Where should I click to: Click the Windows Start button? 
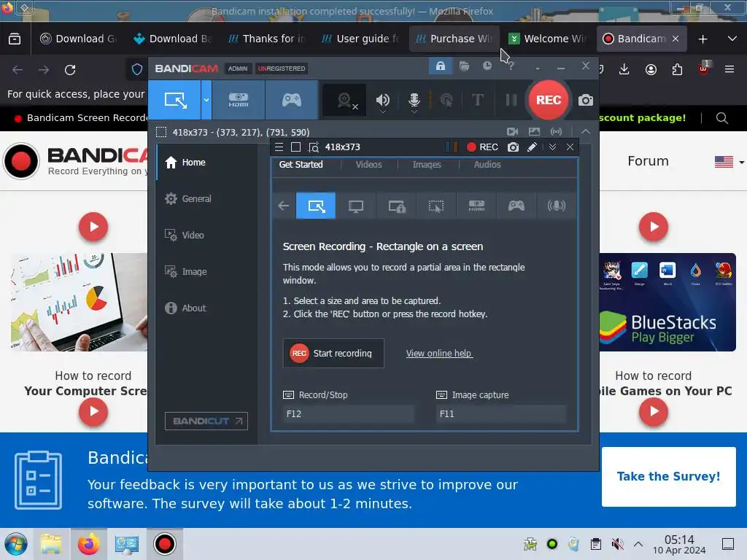click(x=16, y=544)
